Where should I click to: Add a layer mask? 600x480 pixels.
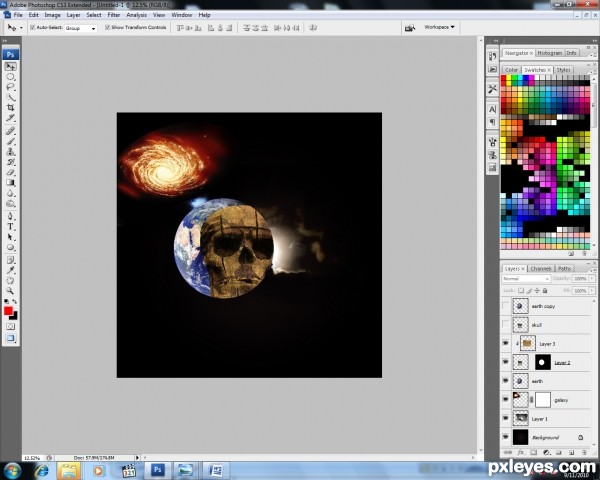point(533,452)
